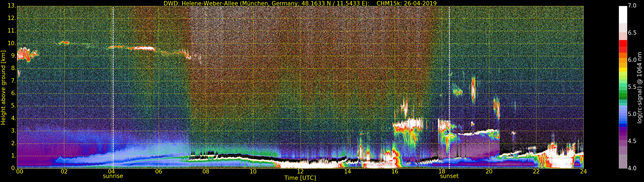
Task: Click the 4.0 colorbar tick value
Action: pyautogui.click(x=632, y=168)
